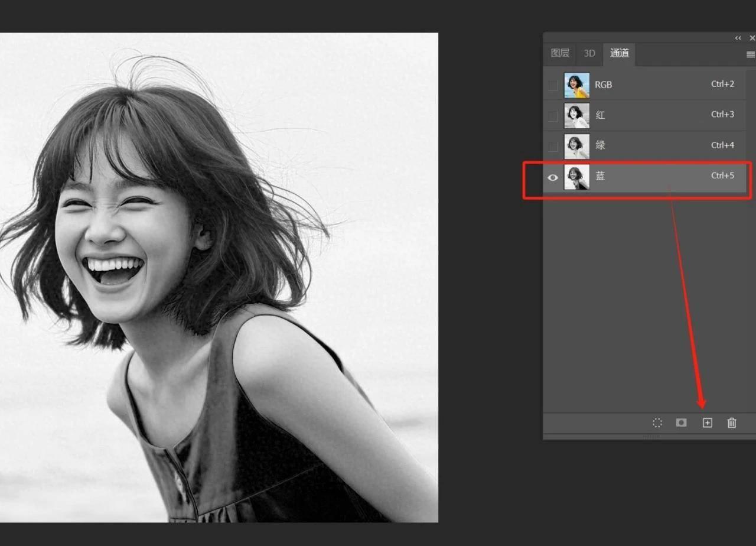Select the 通道 tab

coord(619,53)
